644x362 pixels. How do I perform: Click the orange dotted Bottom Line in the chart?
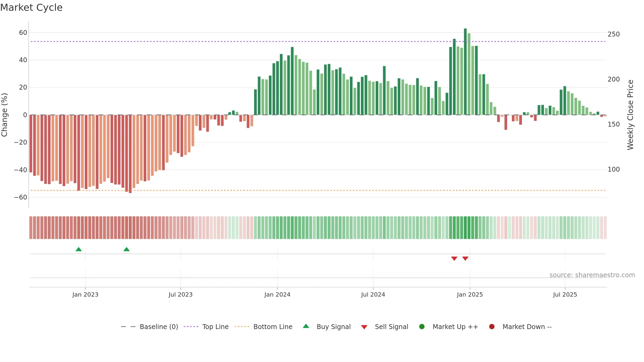click(x=318, y=190)
